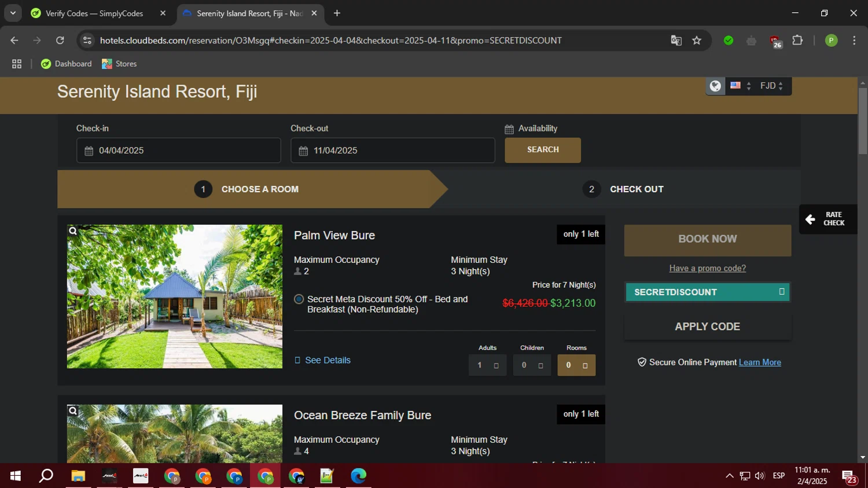Open Google Translate icon in address bar
The image size is (868, 488).
click(676, 41)
